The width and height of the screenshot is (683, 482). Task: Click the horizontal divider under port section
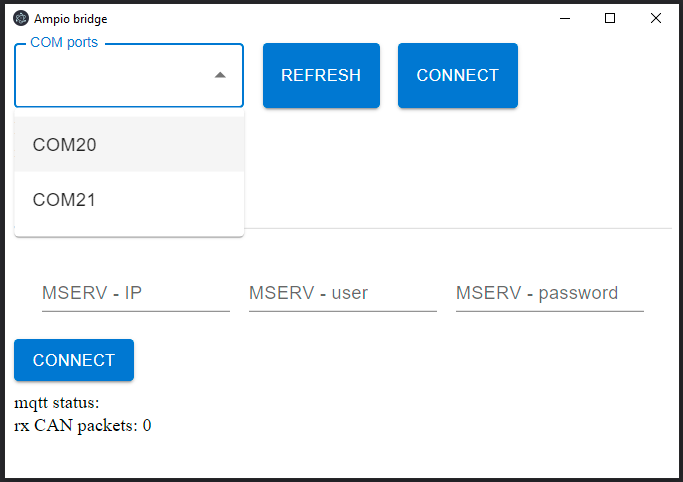coord(457,228)
